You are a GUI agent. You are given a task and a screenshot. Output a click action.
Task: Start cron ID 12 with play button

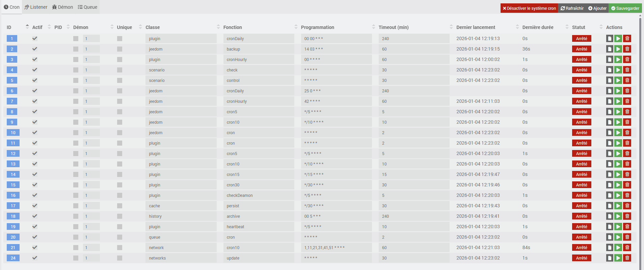[x=618, y=153]
